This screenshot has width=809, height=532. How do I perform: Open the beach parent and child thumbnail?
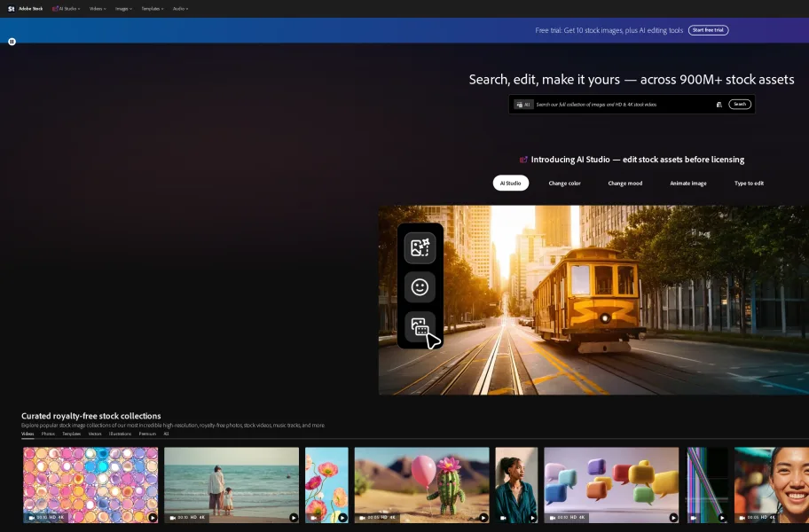click(232, 485)
